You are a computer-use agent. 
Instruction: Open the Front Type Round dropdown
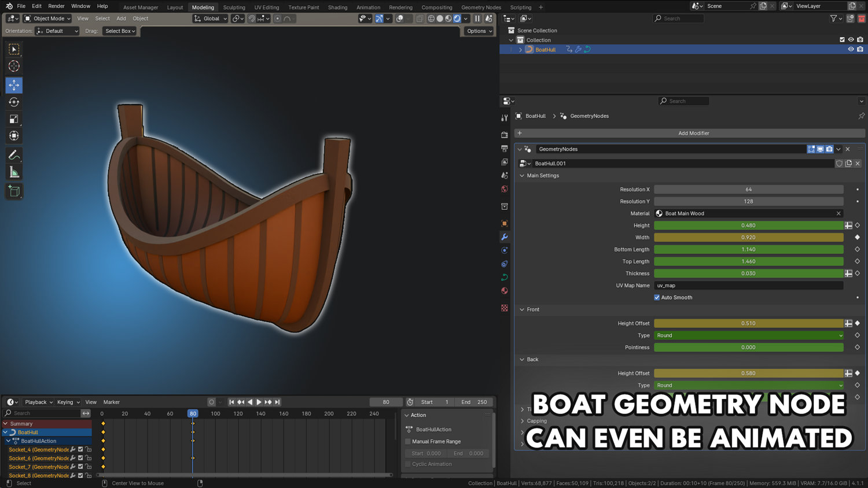click(x=748, y=335)
